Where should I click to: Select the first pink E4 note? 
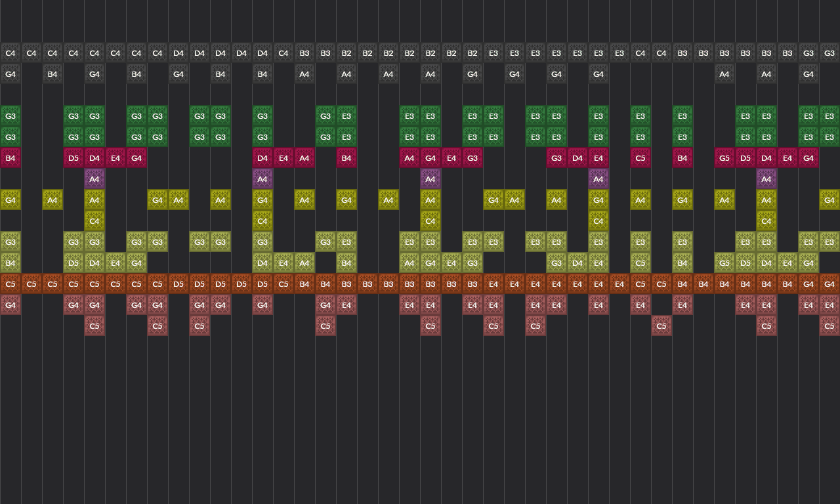pyautogui.click(x=346, y=304)
